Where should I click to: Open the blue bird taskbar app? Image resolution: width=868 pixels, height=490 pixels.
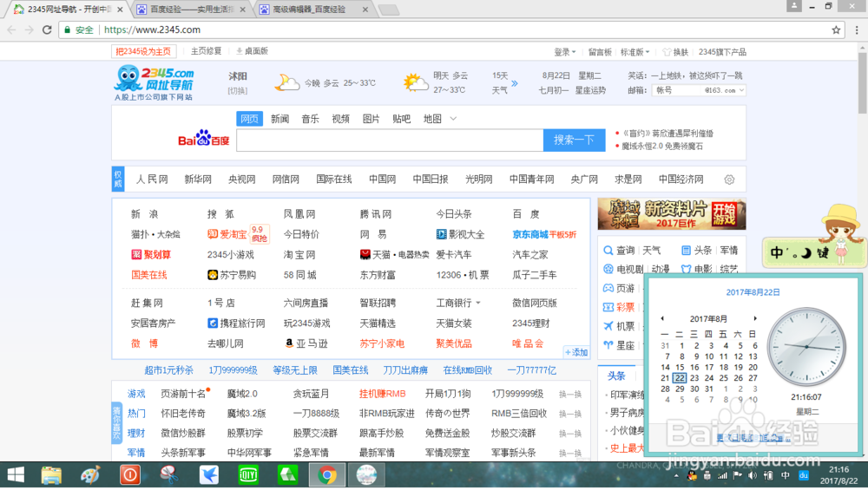[x=208, y=475]
